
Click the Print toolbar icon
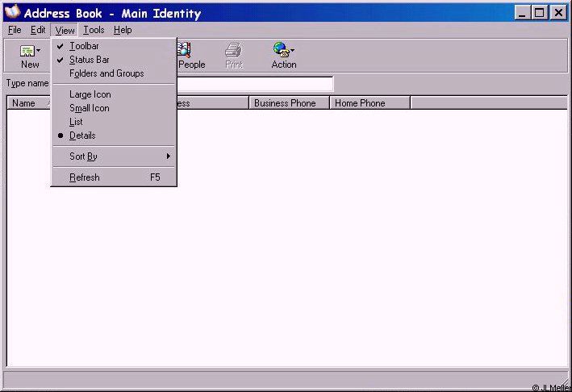click(x=233, y=51)
